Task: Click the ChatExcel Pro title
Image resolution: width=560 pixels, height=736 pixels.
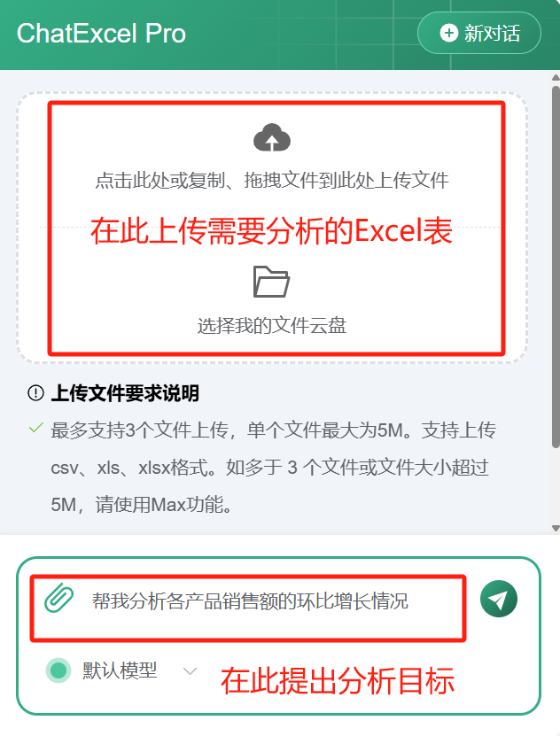Action: (x=101, y=34)
